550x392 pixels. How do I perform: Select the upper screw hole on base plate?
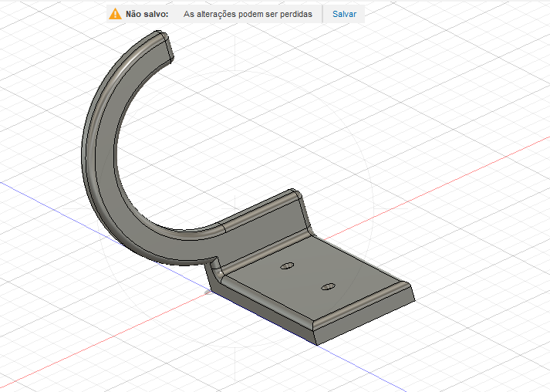pyautogui.click(x=288, y=265)
